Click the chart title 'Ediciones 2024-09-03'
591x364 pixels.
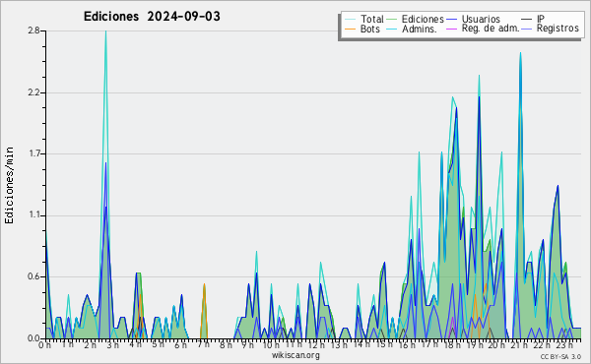[x=152, y=17]
